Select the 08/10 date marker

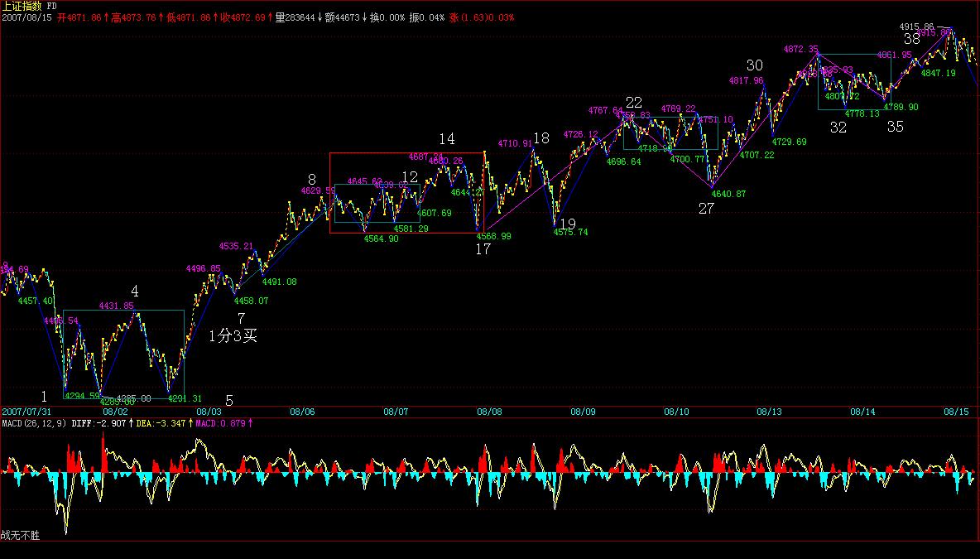(676, 412)
